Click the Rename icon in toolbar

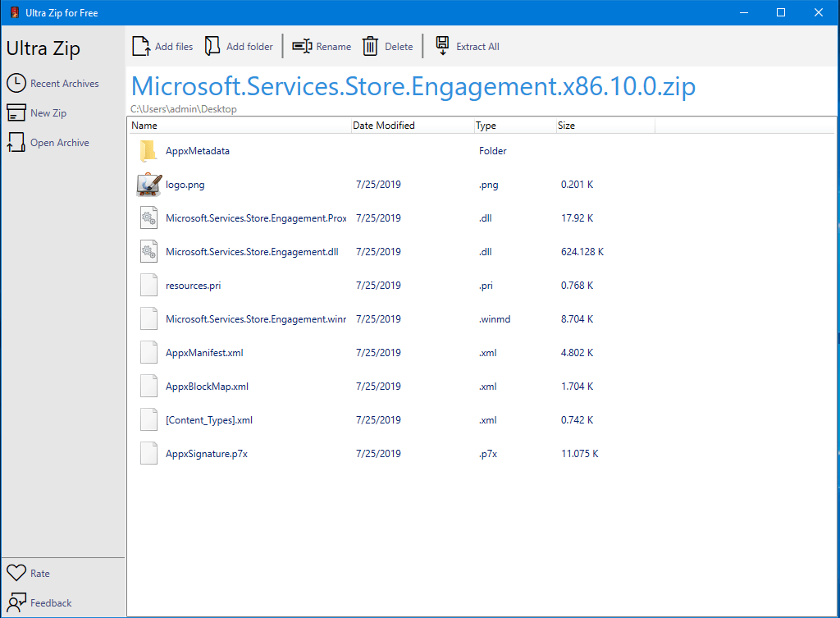click(x=302, y=46)
